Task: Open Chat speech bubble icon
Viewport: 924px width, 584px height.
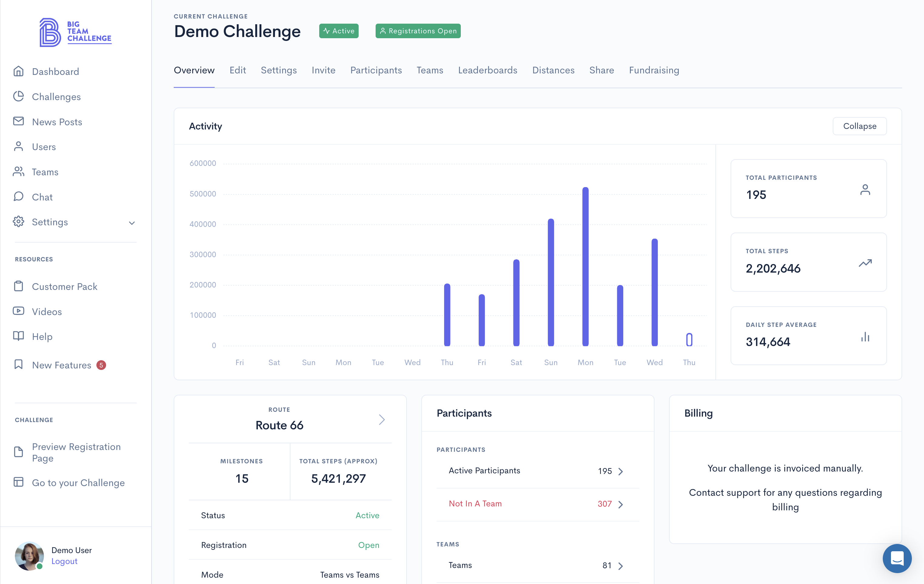Action: pos(18,197)
